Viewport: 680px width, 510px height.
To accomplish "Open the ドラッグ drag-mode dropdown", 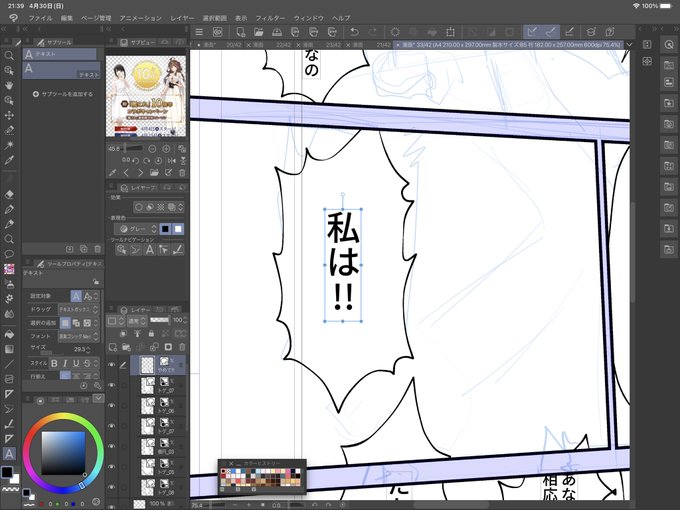I will (x=78, y=310).
